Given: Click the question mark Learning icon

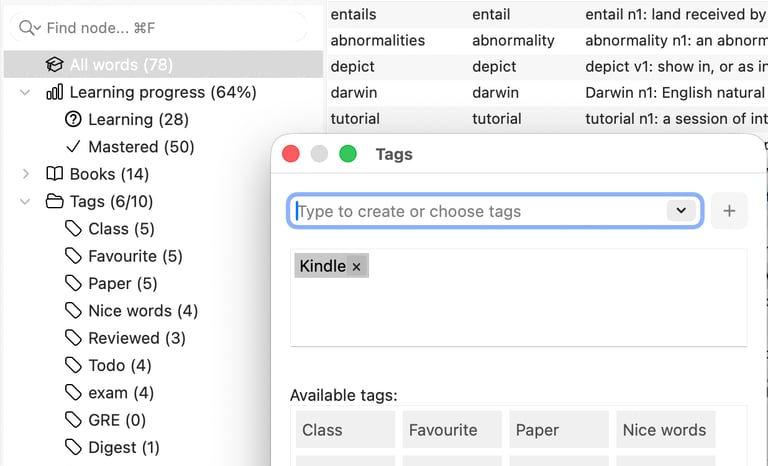Looking at the screenshot, I should (x=72, y=120).
